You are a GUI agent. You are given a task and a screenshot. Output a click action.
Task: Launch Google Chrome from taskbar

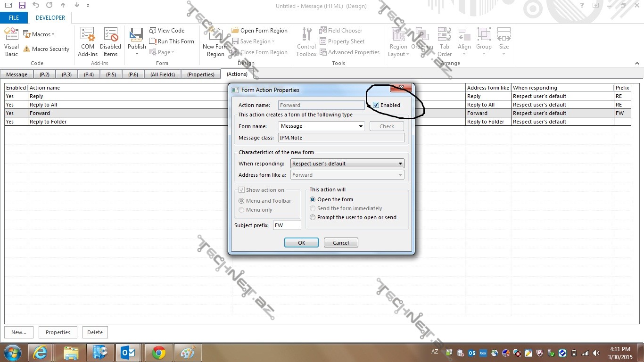click(159, 353)
